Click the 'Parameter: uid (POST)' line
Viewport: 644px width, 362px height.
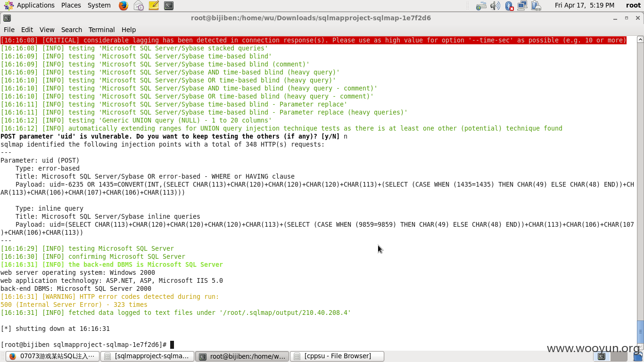pos(40,160)
